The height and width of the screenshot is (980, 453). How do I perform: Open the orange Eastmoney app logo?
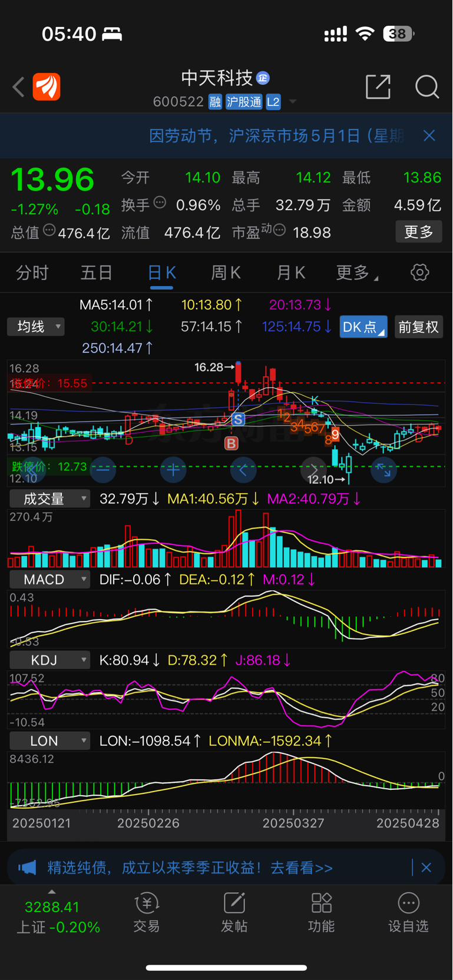[47, 87]
